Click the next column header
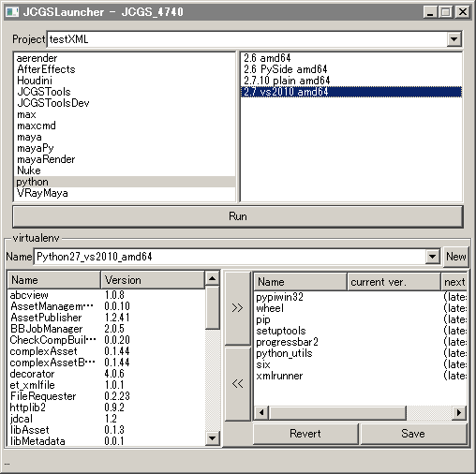The width and height of the screenshot is (476, 474). pyautogui.click(x=454, y=282)
